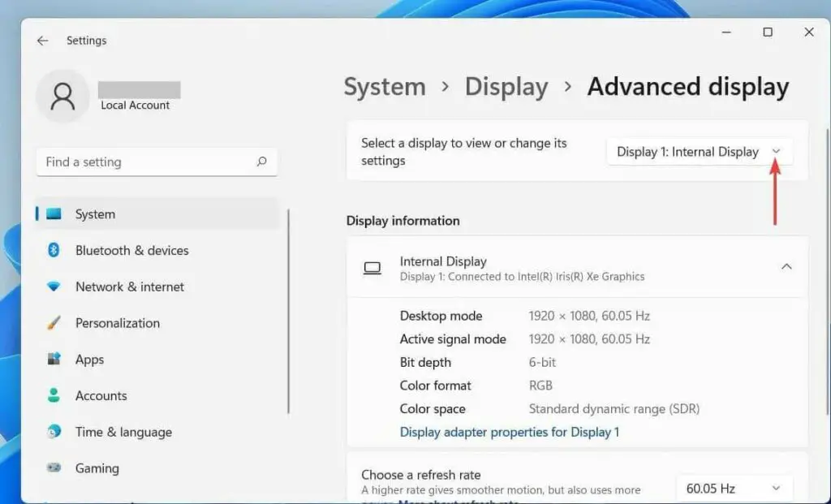The width and height of the screenshot is (831, 504).
Task: Click the Network & internet globe icon
Action: pos(54,286)
